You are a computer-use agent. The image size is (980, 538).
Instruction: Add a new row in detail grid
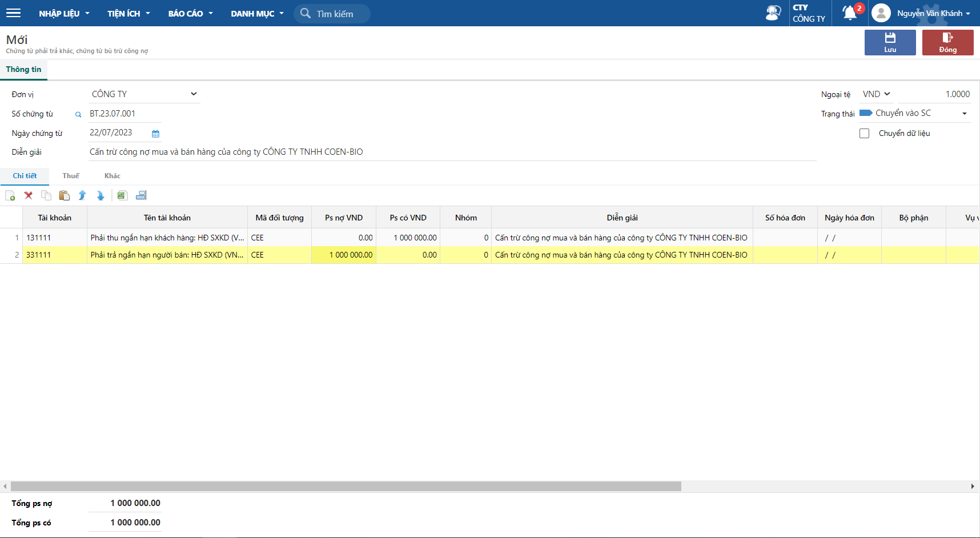[x=10, y=196]
